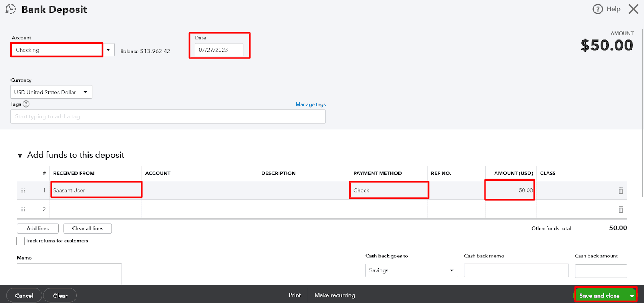Grab the drag handle of line 1
Image resolution: width=644 pixels, height=303 pixels.
coord(23,190)
